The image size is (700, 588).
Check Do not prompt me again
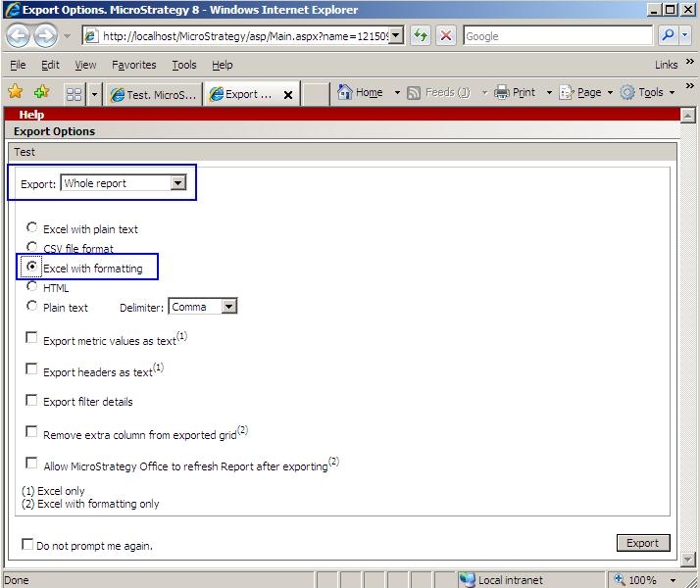point(27,544)
